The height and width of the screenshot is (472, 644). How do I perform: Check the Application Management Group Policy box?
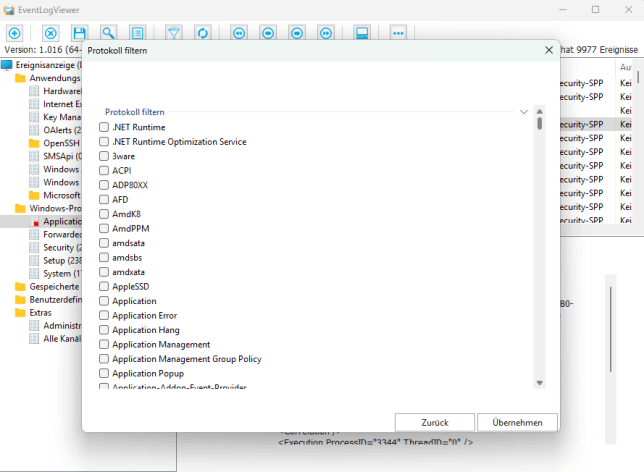pos(104,359)
